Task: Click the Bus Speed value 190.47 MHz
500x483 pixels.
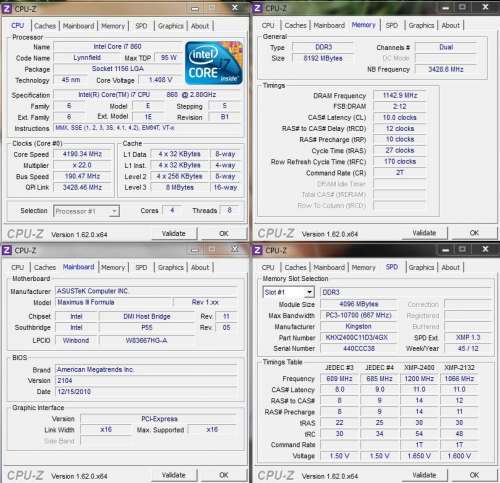Action: coord(82,176)
